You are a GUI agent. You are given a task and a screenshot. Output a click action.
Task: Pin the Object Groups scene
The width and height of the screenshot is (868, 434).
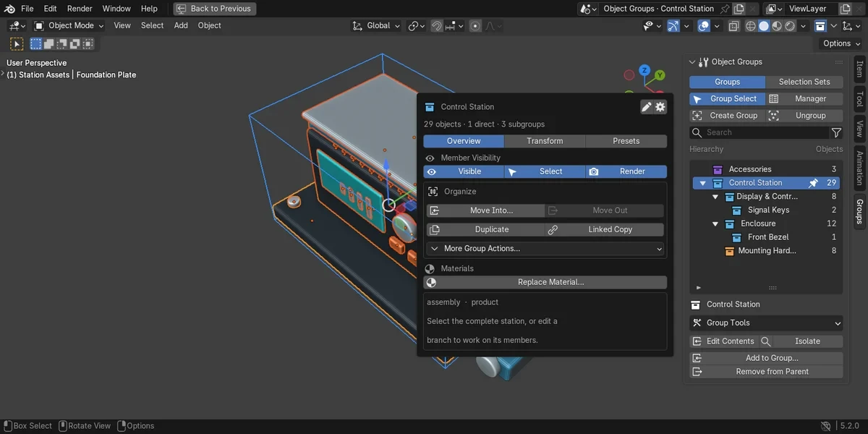click(725, 9)
